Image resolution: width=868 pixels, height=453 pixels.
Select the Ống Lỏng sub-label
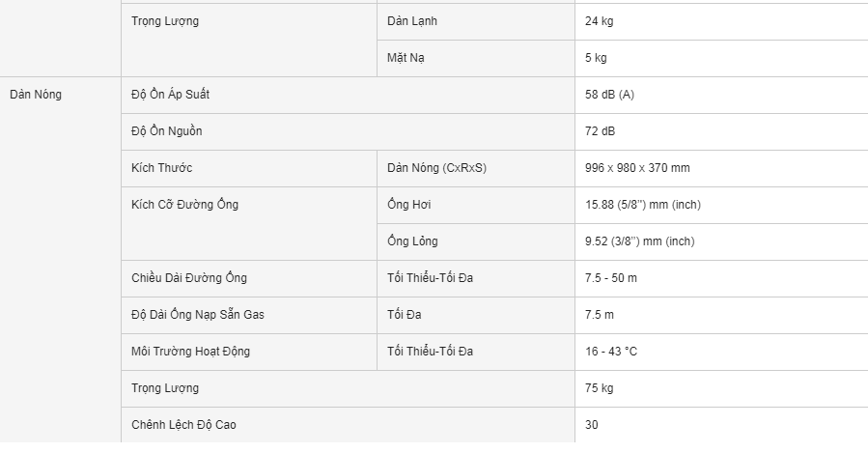point(412,241)
